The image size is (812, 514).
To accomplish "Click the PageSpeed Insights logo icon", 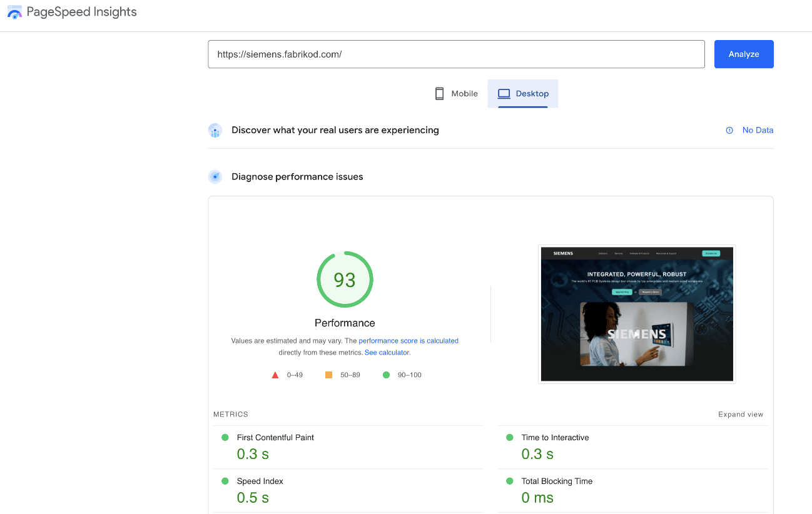I will (x=14, y=12).
